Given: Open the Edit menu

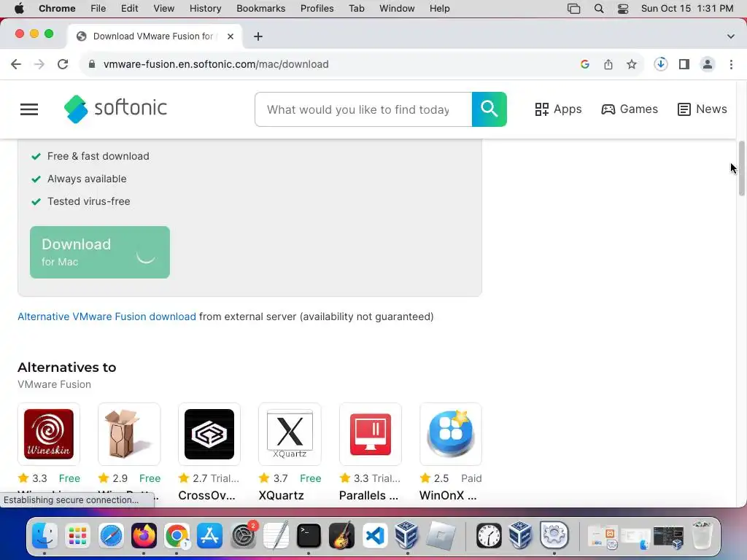Looking at the screenshot, I should [x=129, y=9].
